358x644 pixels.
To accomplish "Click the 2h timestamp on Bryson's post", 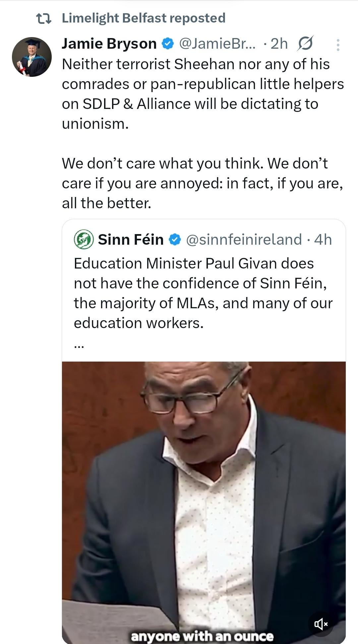I will tap(279, 44).
